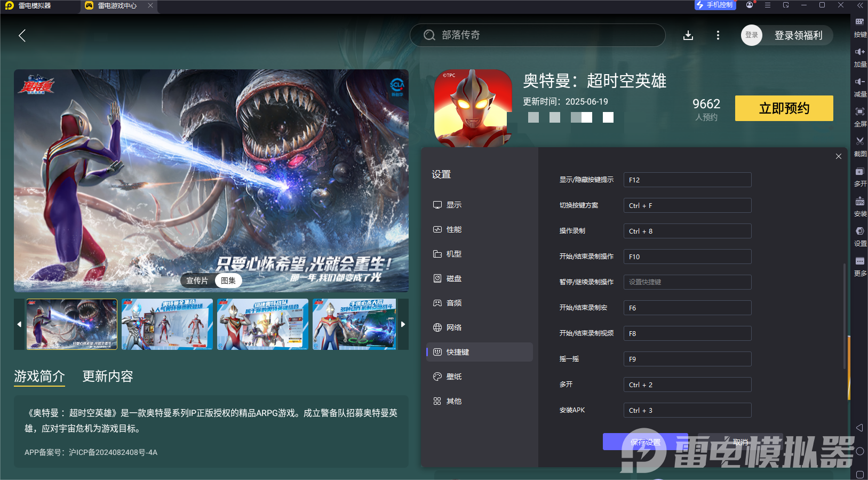Click the settings panel vertical scrollbar

coord(844,316)
